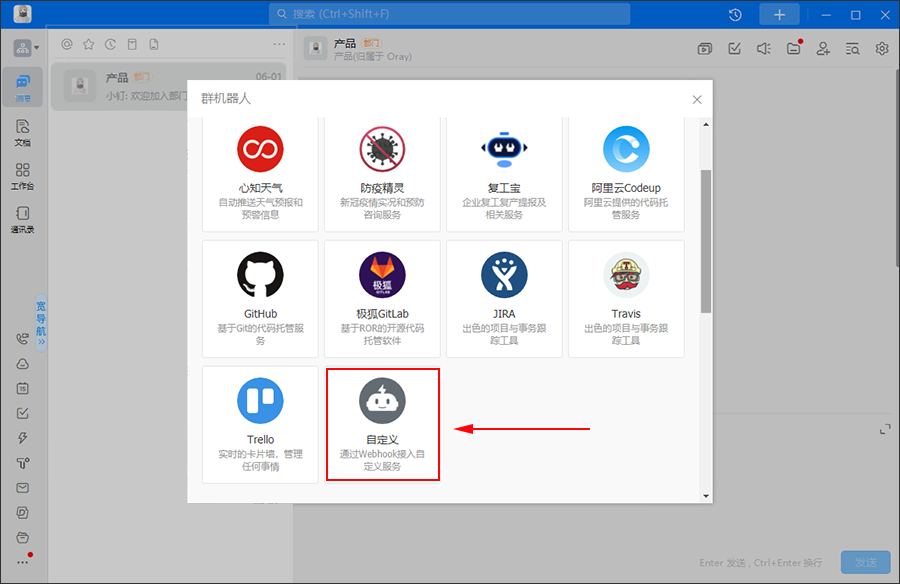Select the 防疫精灵 robot card
900x584 pixels.
(382, 173)
